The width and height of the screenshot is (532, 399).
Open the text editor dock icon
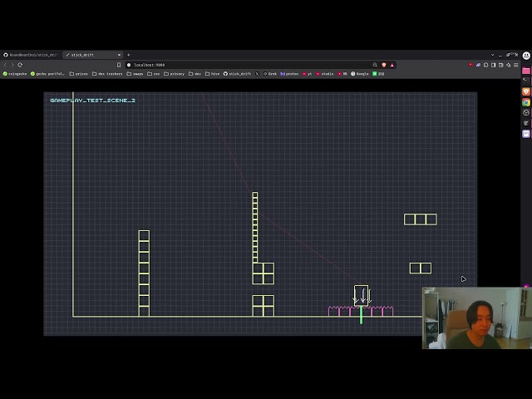[526, 123]
